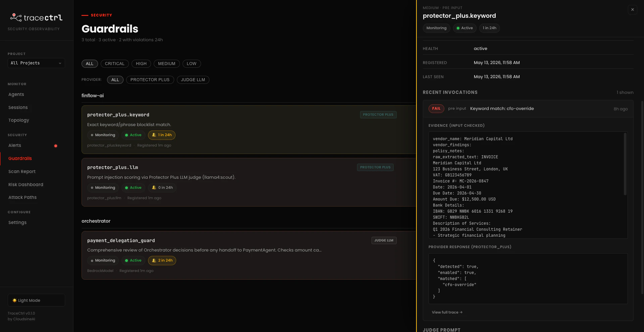Filter guardrails by ALL severity
This screenshot has width=644, height=332.
coord(90,64)
